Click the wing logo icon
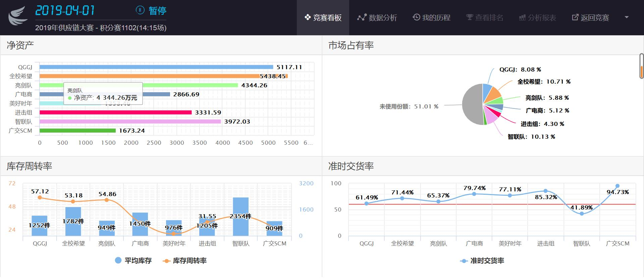 click(x=18, y=16)
